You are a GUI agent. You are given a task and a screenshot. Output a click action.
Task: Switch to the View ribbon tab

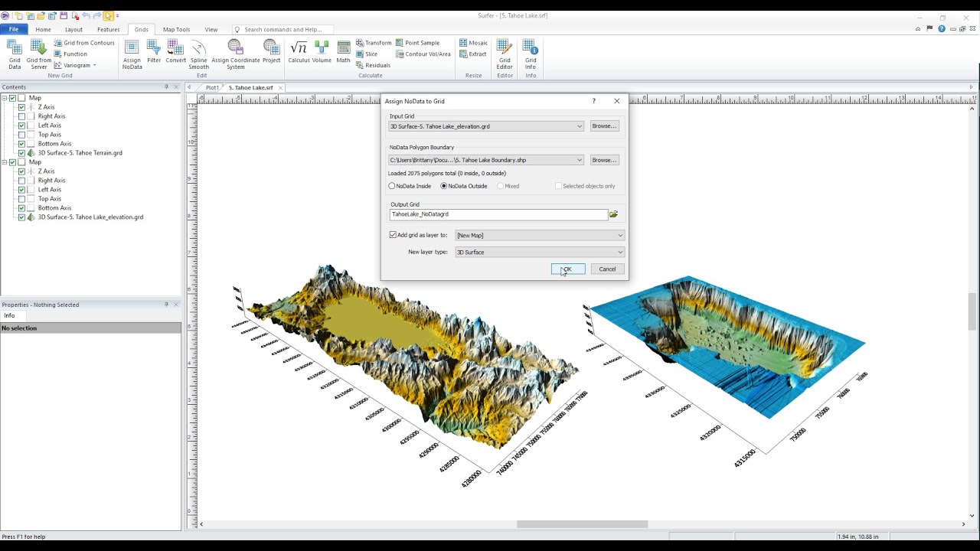coord(211,29)
